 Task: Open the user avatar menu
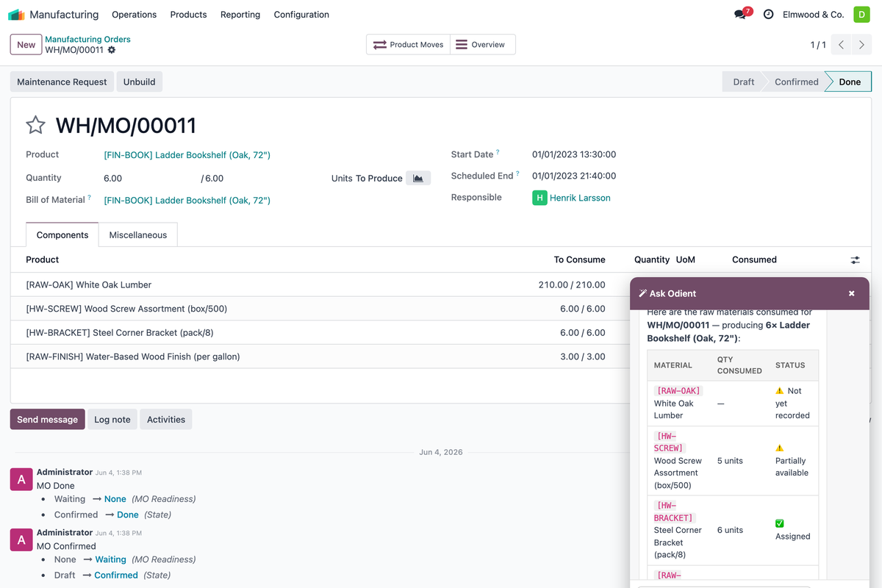[x=861, y=15]
